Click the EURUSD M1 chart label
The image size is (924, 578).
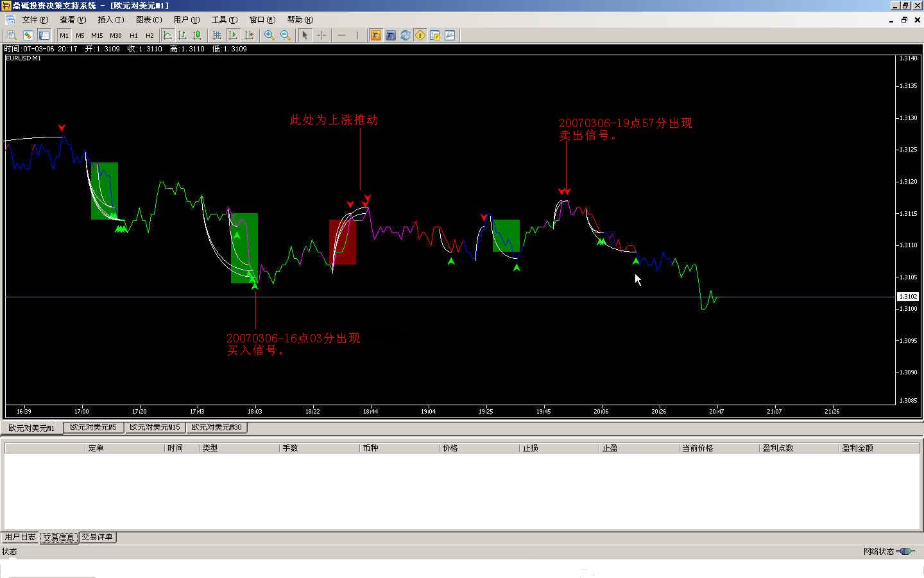click(23, 58)
